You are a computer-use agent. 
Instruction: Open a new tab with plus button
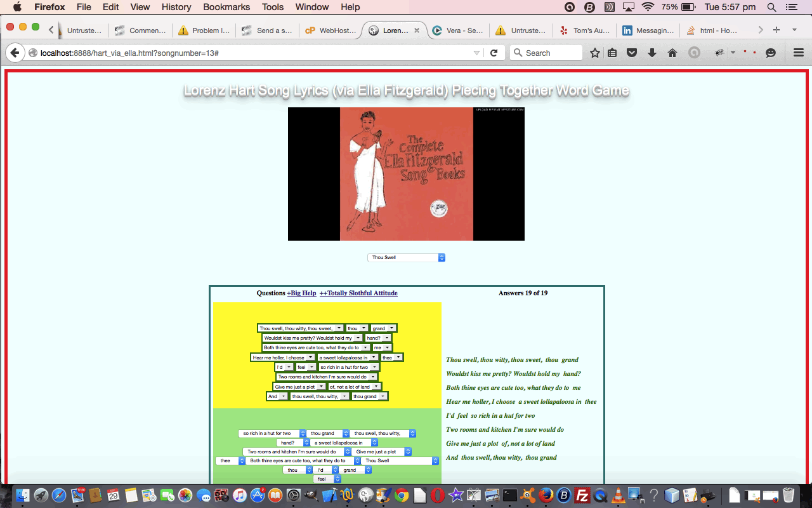[776, 30]
